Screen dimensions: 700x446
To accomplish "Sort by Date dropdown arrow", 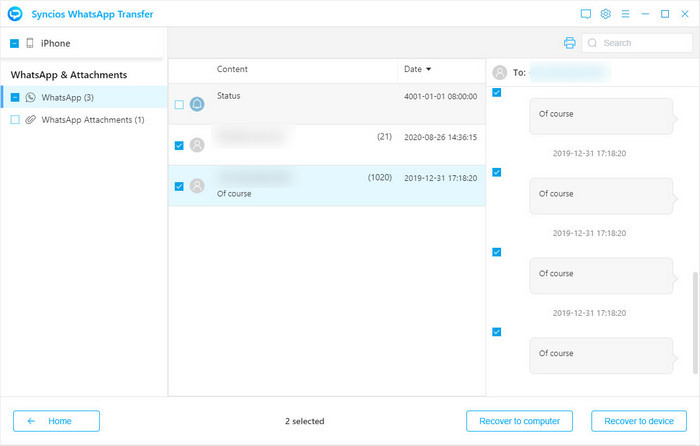I will click(429, 69).
